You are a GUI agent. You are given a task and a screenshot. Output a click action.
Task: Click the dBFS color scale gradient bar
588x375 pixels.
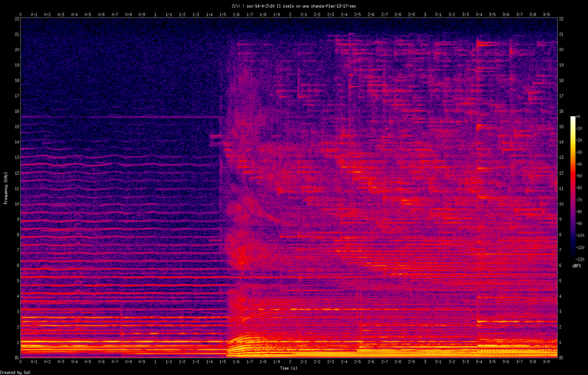[573, 187]
